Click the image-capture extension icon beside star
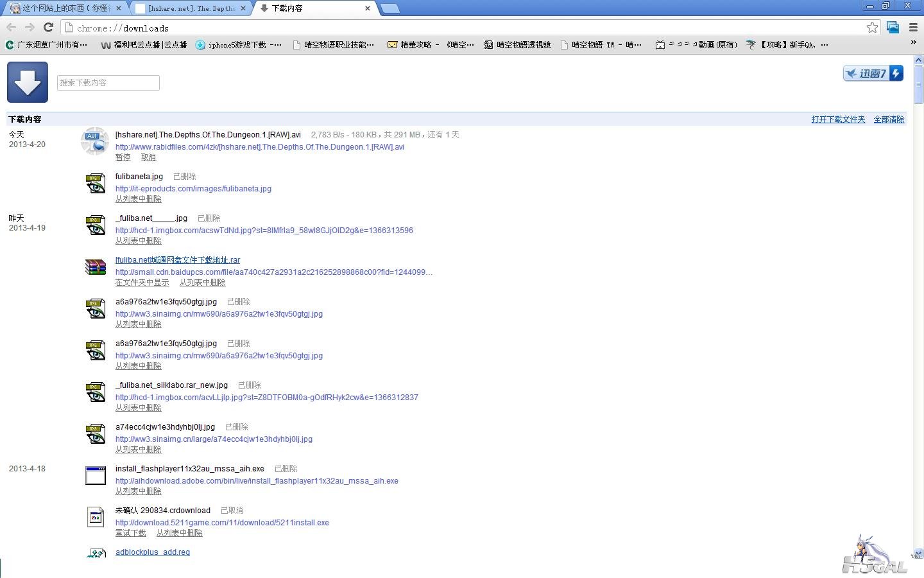This screenshot has height=578, width=924. (893, 27)
